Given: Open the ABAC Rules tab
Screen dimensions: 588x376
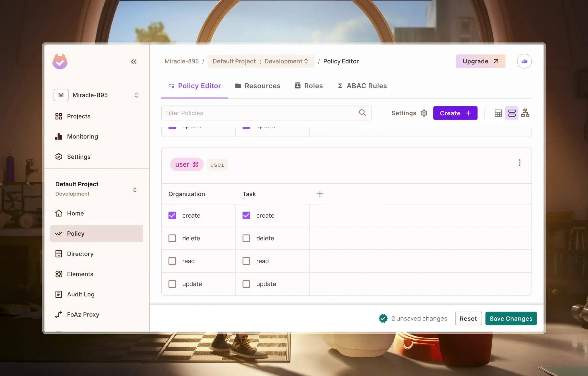Looking at the screenshot, I should tap(362, 86).
